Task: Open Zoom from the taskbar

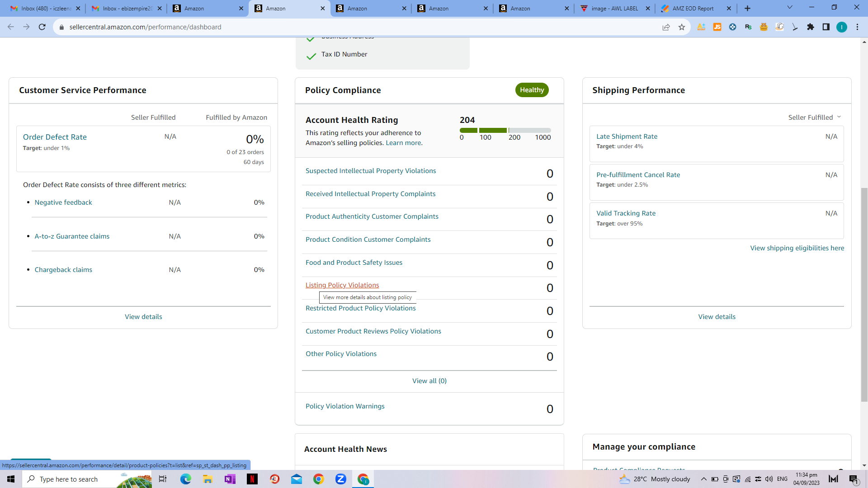Action: pyautogui.click(x=341, y=479)
